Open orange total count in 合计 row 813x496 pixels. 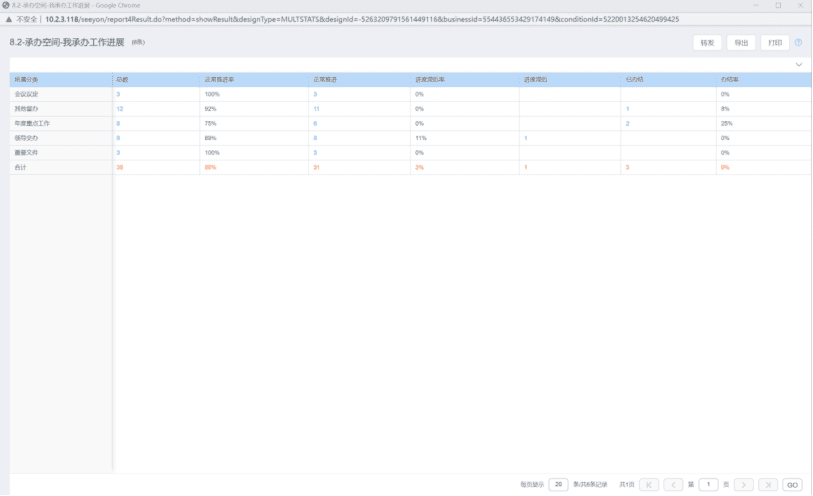point(120,167)
